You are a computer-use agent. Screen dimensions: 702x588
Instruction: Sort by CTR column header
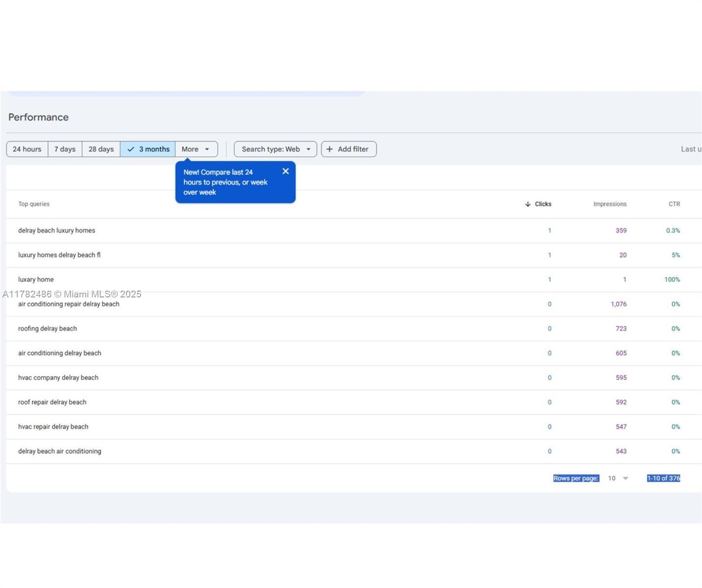point(674,204)
